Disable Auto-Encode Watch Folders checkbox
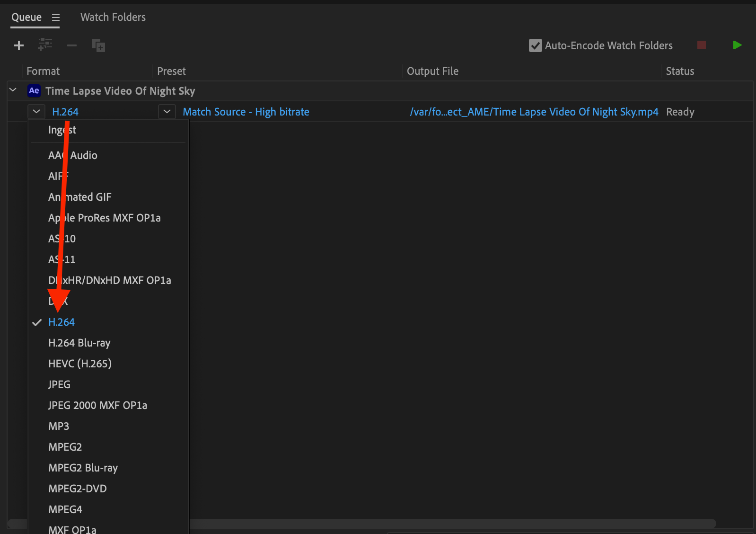 pos(535,45)
